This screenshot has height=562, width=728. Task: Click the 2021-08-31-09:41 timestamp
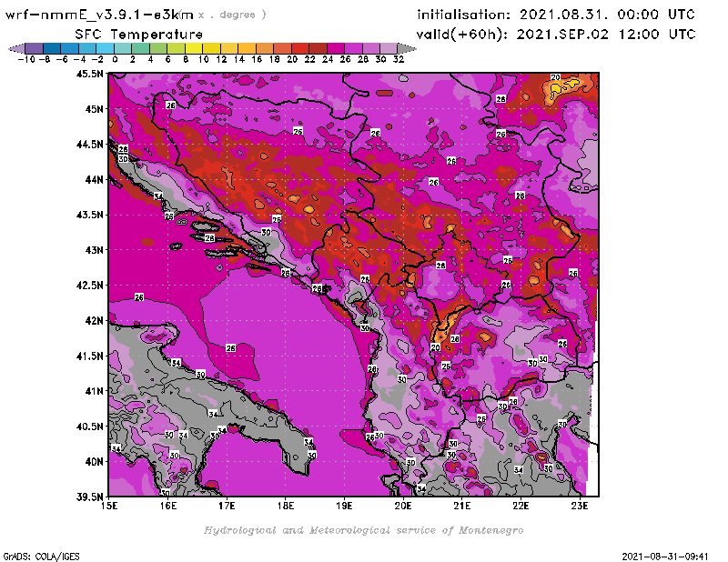[x=665, y=557]
